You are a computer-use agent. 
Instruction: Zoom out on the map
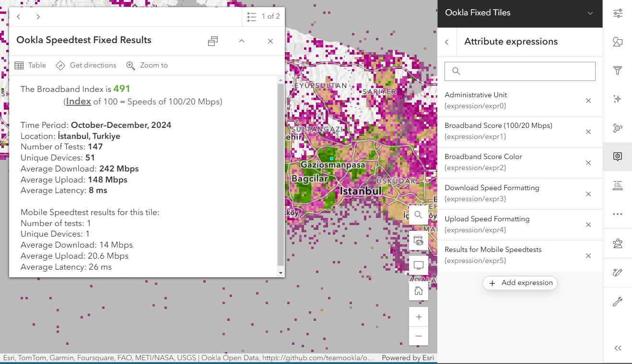[419, 336]
